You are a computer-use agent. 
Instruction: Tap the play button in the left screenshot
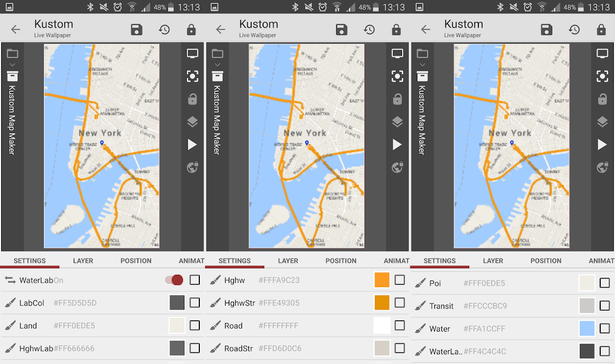(x=192, y=144)
